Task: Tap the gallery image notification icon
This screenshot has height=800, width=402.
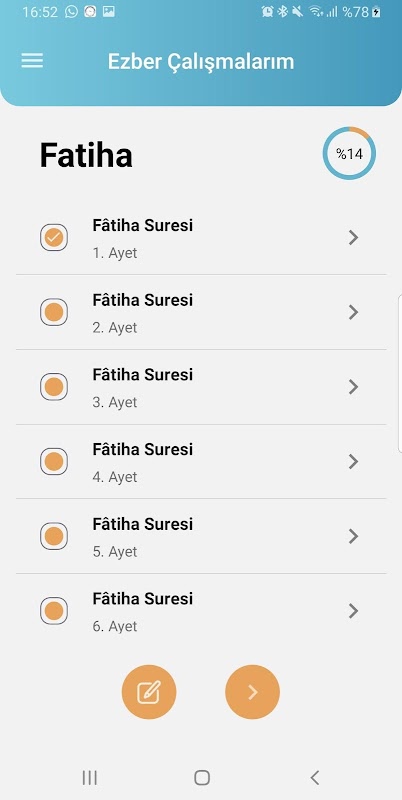Action: (x=109, y=12)
